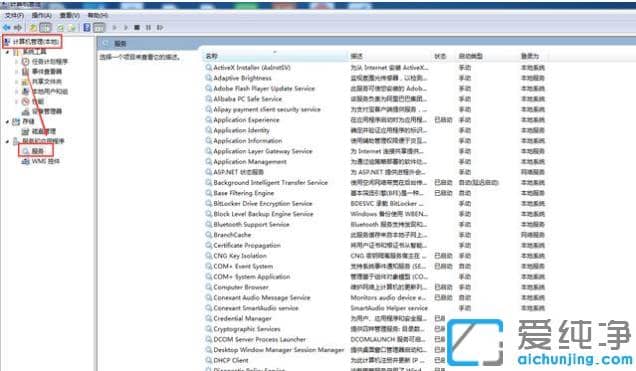Collapse the 存储 tree node
636x371 pixels.
coord(8,122)
